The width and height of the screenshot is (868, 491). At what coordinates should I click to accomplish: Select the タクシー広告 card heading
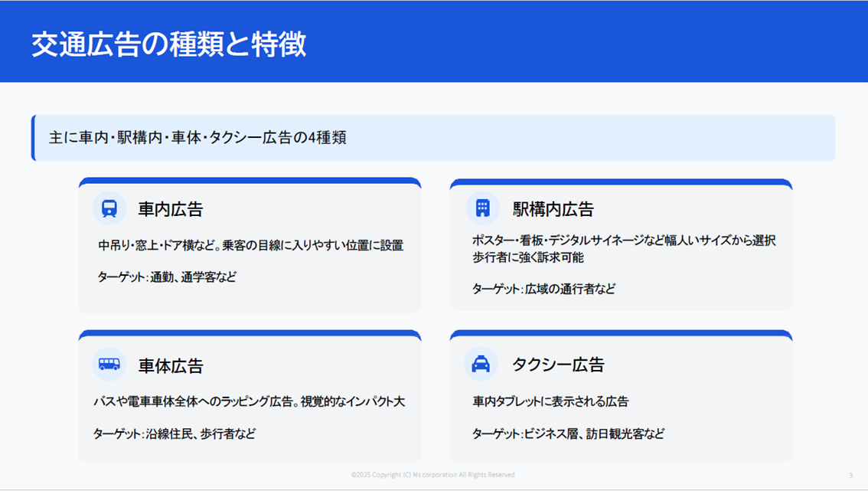558,365
